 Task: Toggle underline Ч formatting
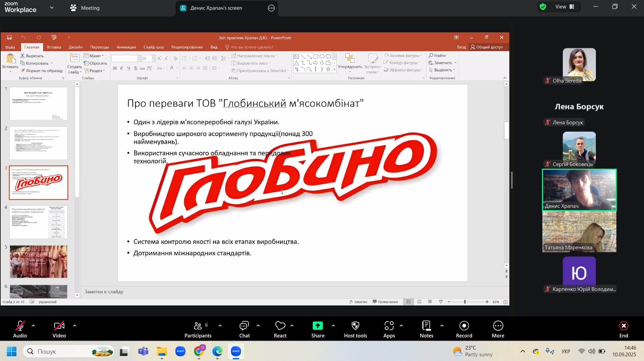coord(129,68)
